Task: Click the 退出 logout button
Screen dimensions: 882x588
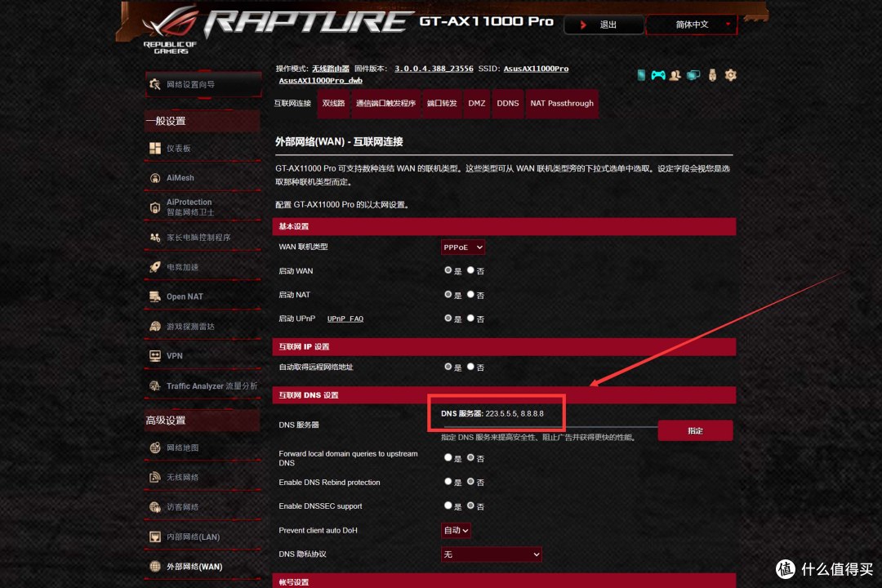Action: 604,24
